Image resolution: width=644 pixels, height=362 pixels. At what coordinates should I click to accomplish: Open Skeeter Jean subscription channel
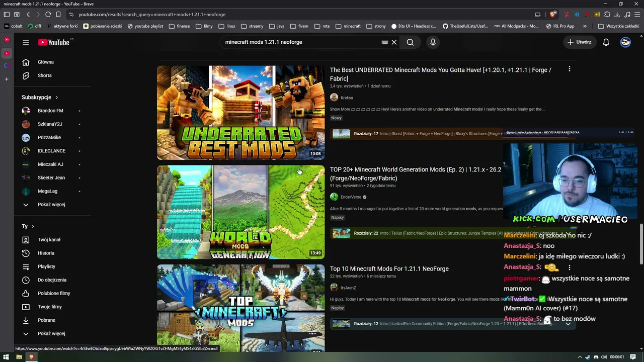pos(52,177)
